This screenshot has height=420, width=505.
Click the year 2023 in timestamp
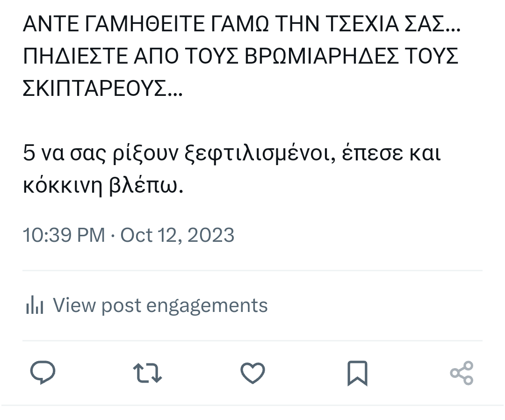210,235
